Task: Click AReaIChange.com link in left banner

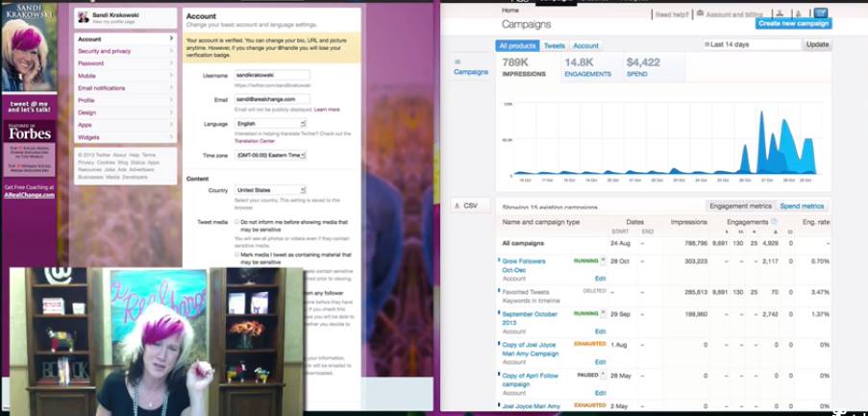Action: [x=30, y=195]
